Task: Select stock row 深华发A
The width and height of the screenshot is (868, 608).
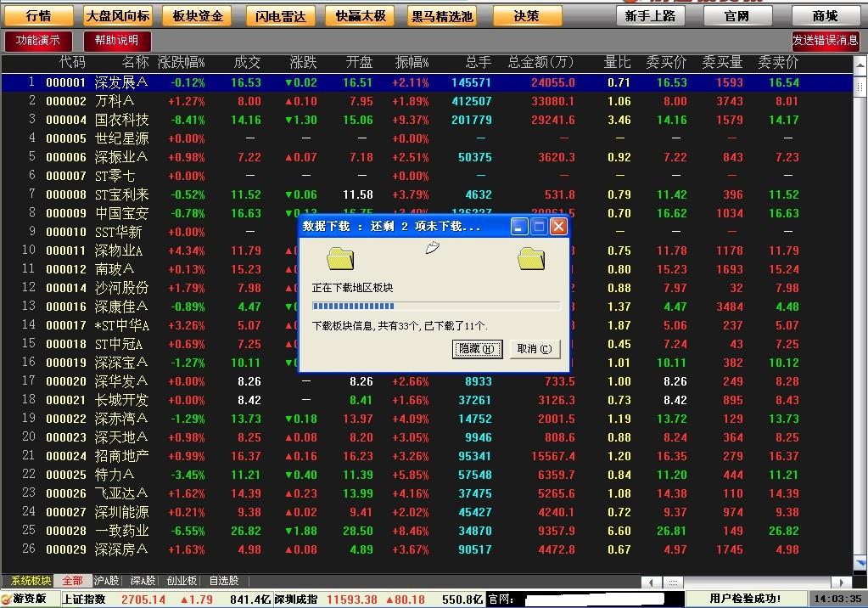Action: point(426,381)
